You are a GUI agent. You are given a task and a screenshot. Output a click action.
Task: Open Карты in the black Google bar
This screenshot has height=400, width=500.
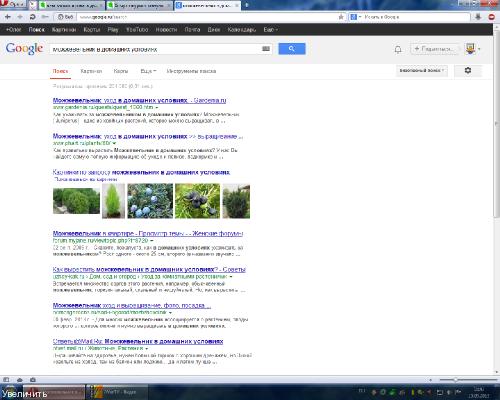coord(92,30)
